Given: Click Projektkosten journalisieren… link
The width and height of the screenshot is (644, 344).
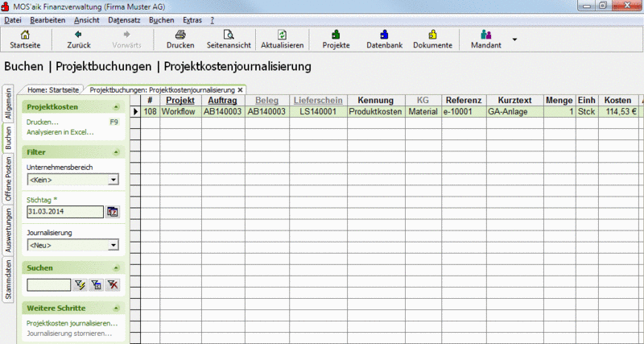Looking at the screenshot, I should pyautogui.click(x=72, y=323).
